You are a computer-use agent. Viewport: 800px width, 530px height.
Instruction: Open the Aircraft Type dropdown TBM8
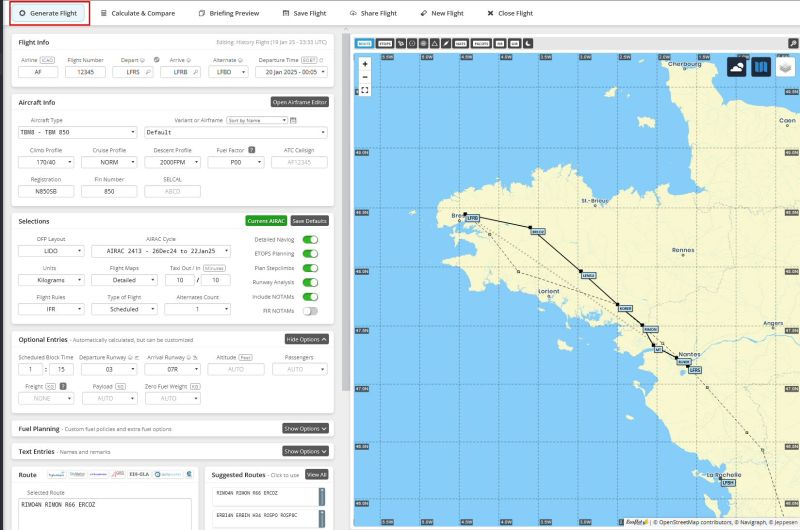pyautogui.click(x=78, y=132)
